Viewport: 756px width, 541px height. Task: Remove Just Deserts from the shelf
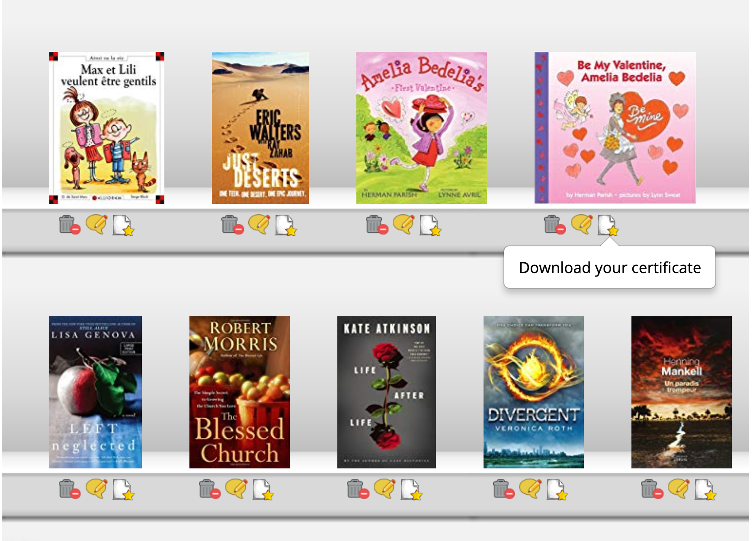(232, 225)
